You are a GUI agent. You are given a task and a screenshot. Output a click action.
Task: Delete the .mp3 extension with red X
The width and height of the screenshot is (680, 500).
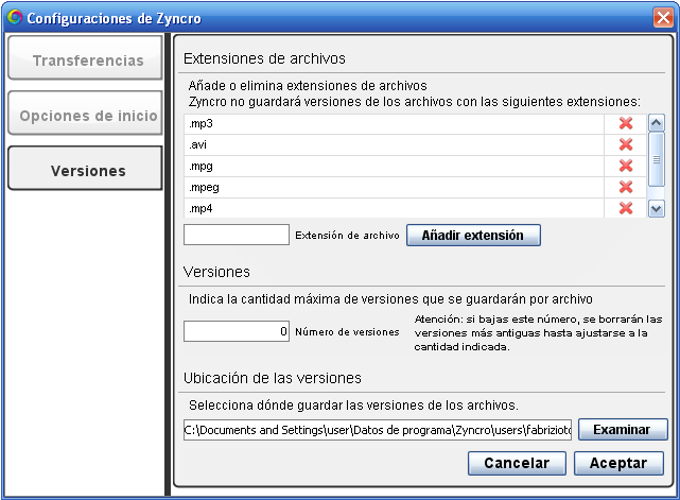click(625, 124)
